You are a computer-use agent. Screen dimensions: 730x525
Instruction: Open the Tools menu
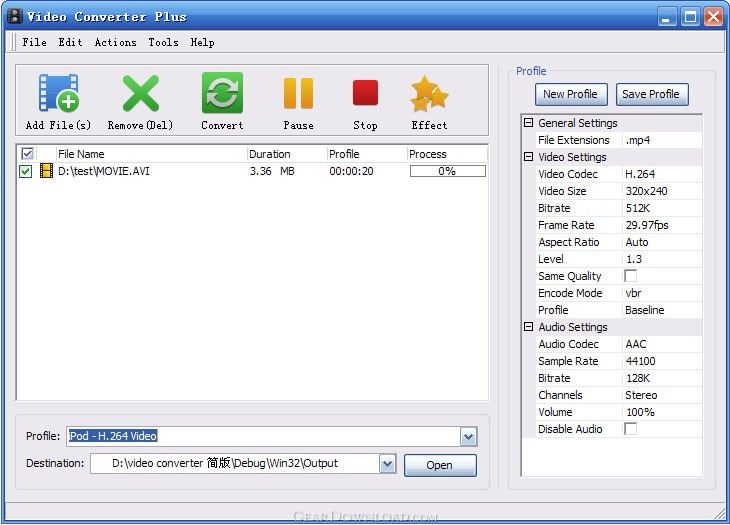[x=163, y=42]
